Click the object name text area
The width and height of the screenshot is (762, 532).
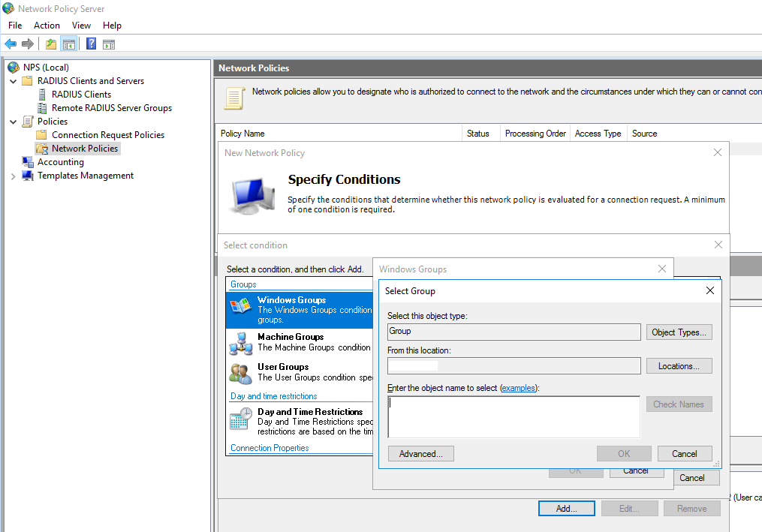(x=514, y=417)
